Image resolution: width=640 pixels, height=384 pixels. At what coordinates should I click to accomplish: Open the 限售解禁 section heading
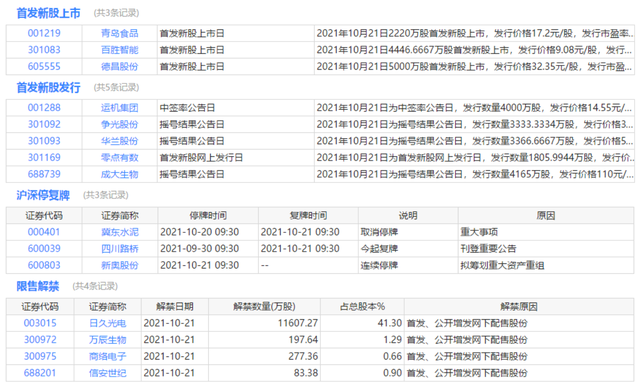point(38,286)
